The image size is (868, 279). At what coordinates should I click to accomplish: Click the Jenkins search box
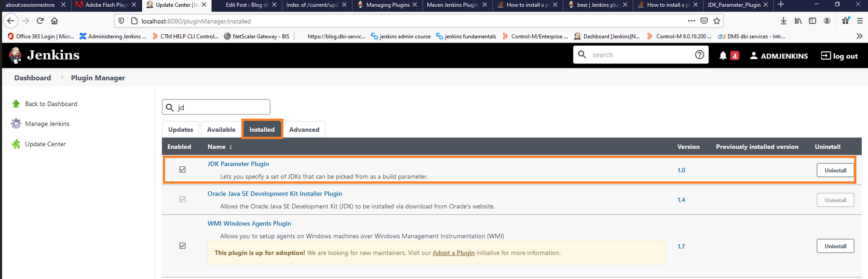click(x=641, y=54)
